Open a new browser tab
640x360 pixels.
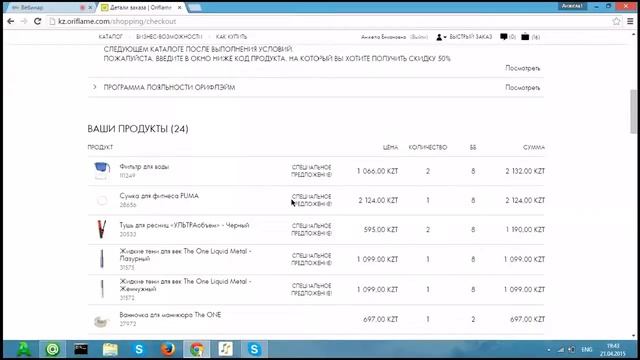[x=194, y=7]
